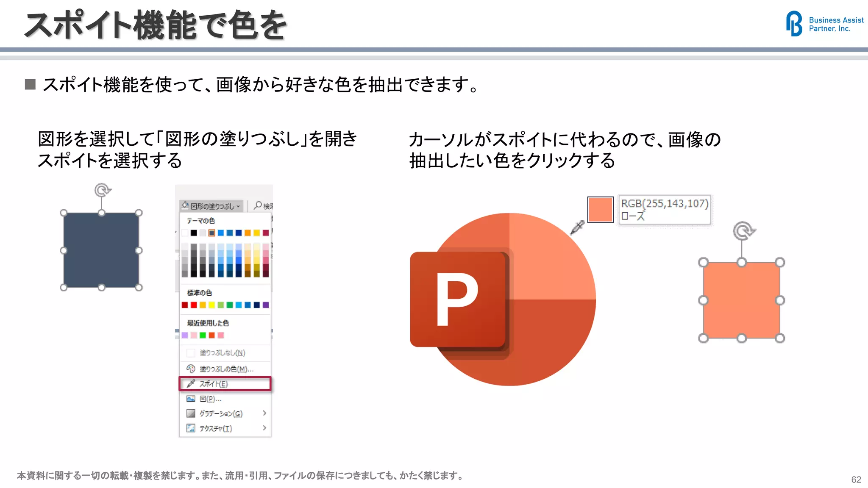Select the スポイト(E) eyedropper menu item
Viewport: 868px width, 488px height.
(225, 384)
